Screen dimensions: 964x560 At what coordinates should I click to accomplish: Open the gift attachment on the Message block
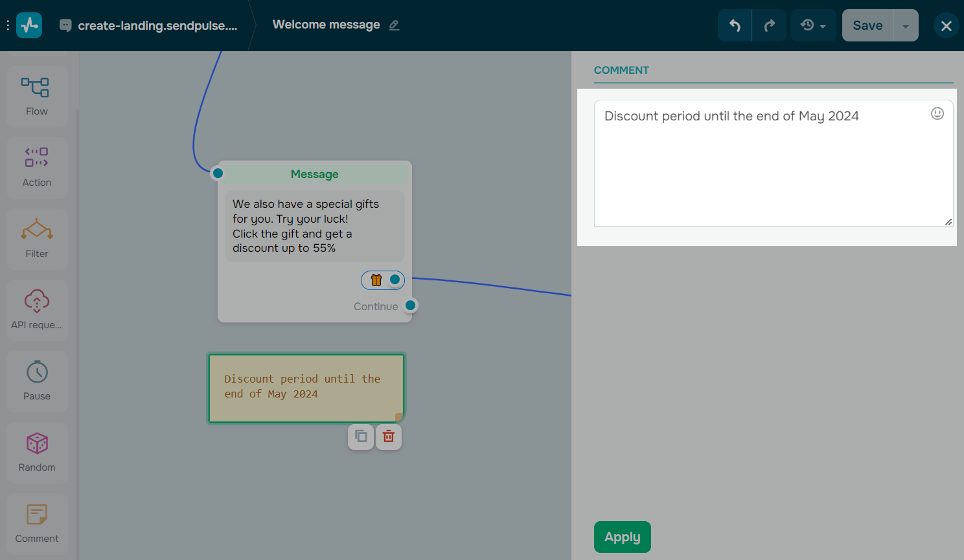(x=376, y=280)
